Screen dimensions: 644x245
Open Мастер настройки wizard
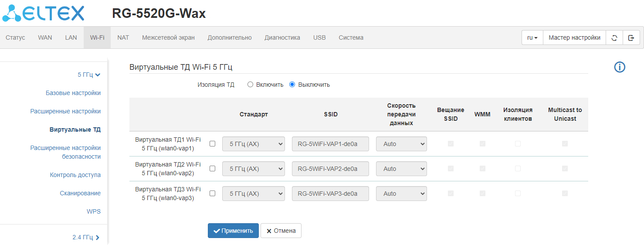click(574, 37)
